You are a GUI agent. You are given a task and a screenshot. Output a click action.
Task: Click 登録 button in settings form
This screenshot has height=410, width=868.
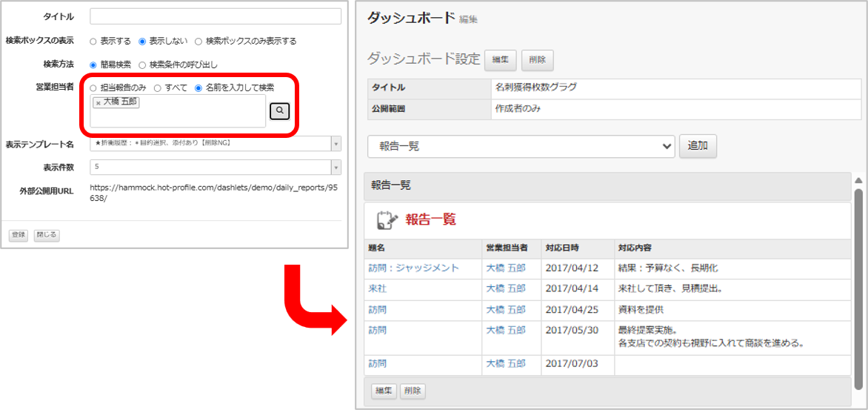tap(19, 234)
